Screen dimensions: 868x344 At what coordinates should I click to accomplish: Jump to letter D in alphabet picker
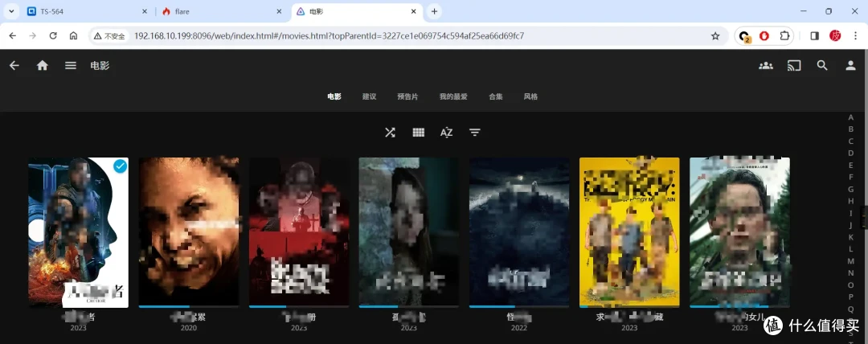pos(851,153)
